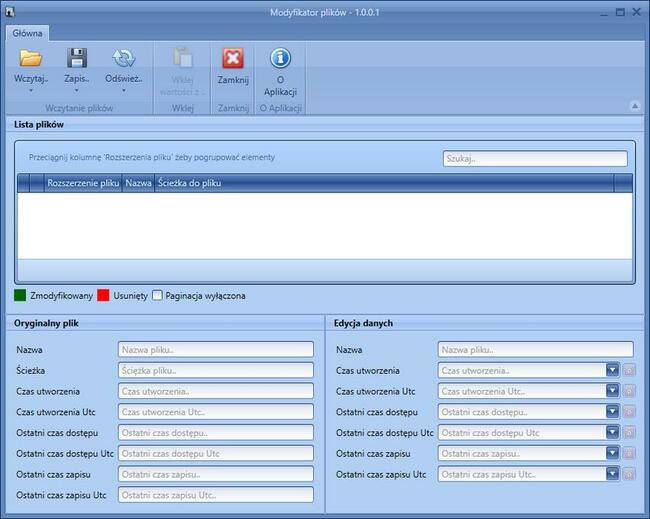Click the Nazwa field in Edycja danych

click(x=535, y=350)
